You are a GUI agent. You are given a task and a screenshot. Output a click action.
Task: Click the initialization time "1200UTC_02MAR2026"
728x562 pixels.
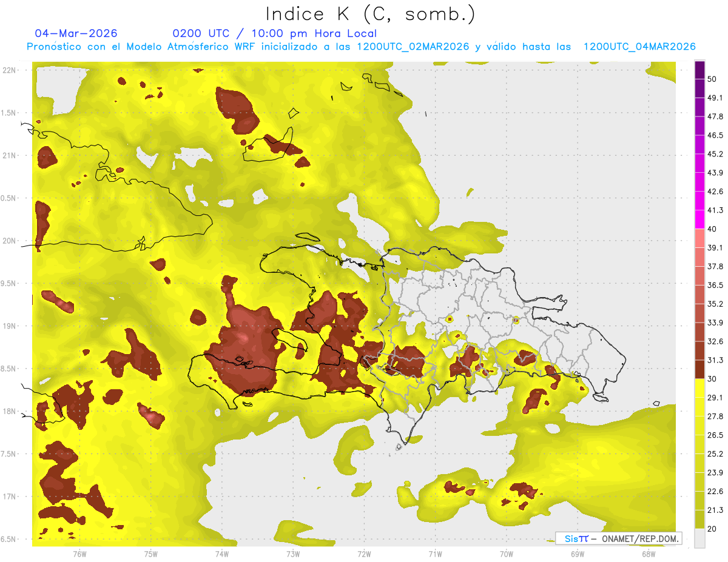click(x=413, y=47)
